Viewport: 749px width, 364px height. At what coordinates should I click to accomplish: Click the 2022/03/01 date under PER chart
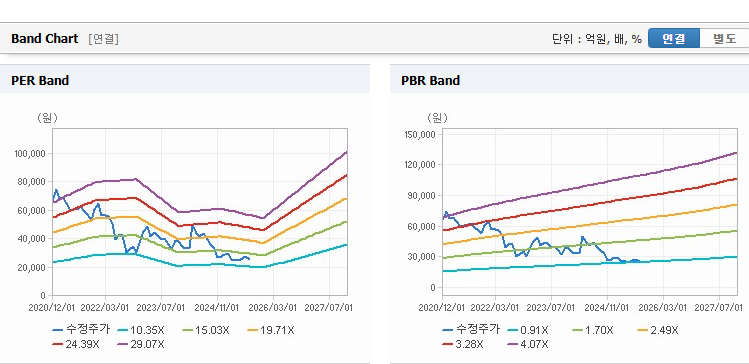click(105, 307)
